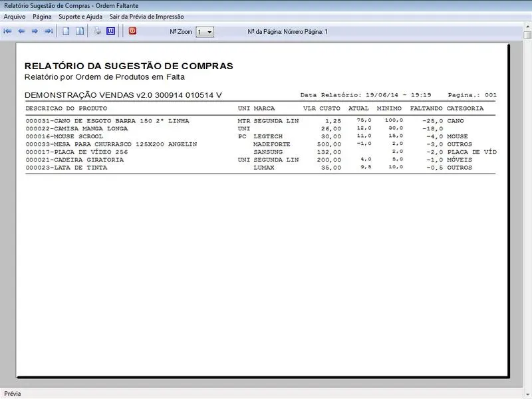Click Sair da Prévia de Impressão
The width and height of the screenshot is (532, 399).
146,16
